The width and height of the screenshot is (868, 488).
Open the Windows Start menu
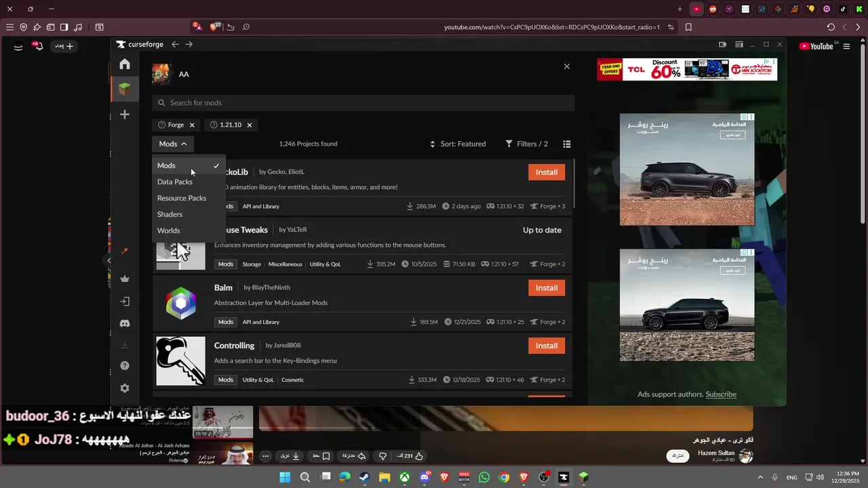coord(285,477)
